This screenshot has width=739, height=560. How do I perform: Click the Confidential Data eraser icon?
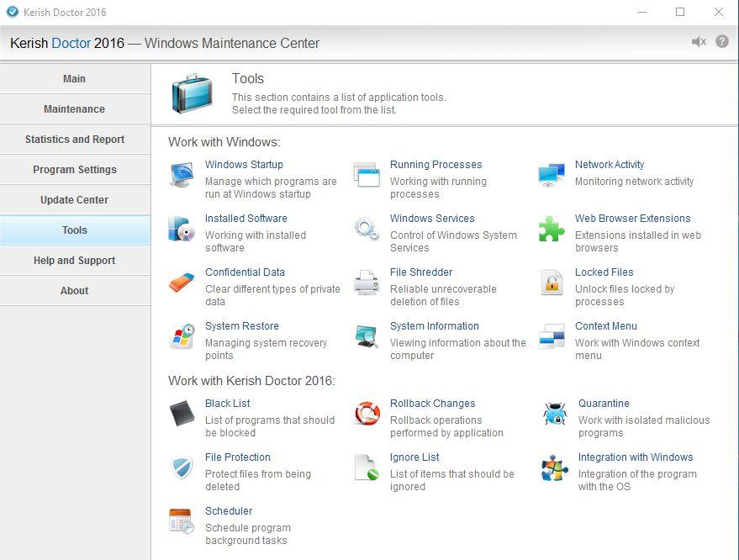coord(182,283)
